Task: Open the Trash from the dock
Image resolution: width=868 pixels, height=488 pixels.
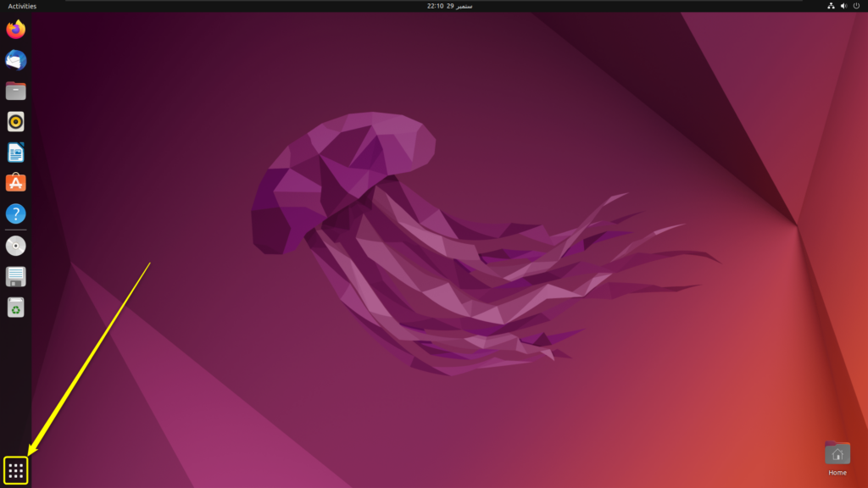Action: click(15, 308)
